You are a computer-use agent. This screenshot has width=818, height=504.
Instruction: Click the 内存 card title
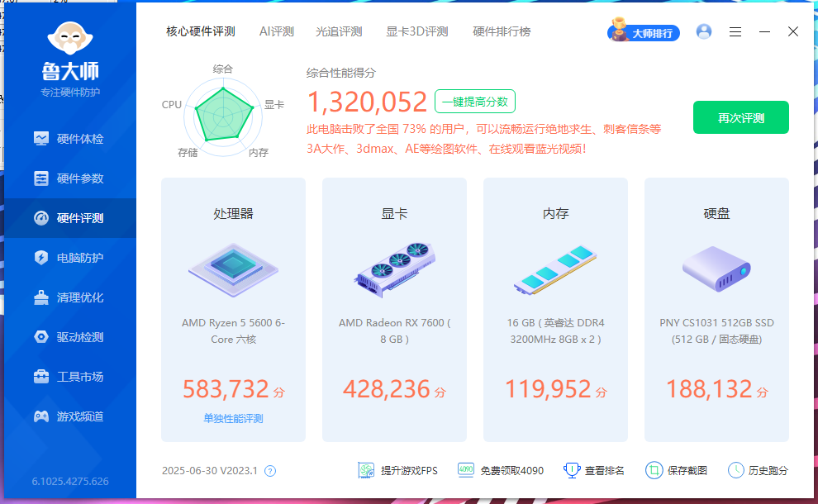point(555,213)
